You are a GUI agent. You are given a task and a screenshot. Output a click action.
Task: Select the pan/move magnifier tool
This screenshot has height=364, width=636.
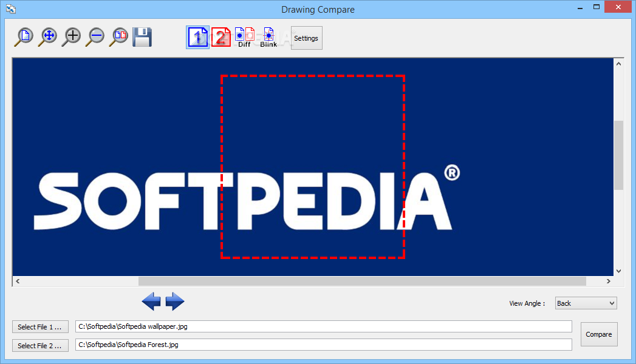coord(48,37)
